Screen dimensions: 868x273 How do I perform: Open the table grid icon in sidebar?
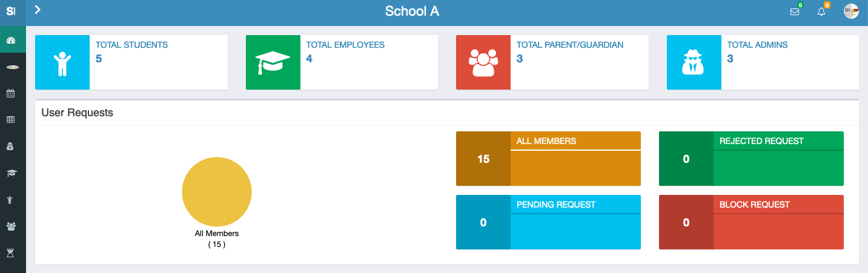[x=11, y=120]
